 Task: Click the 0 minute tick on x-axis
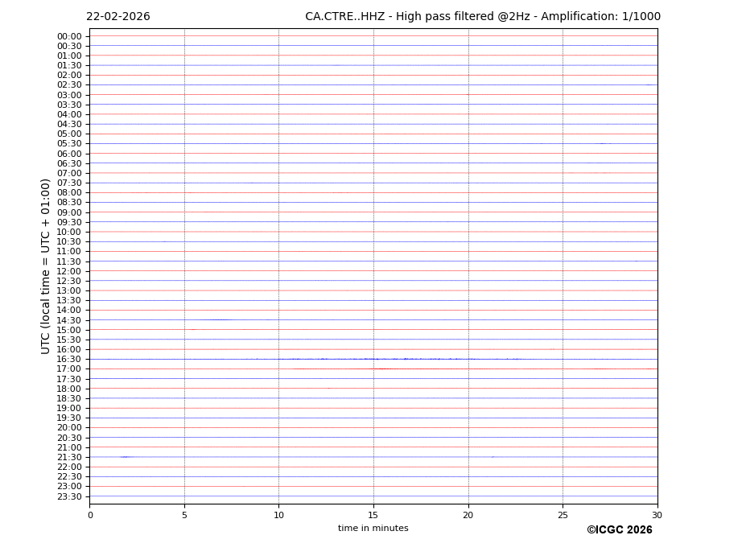(x=90, y=515)
